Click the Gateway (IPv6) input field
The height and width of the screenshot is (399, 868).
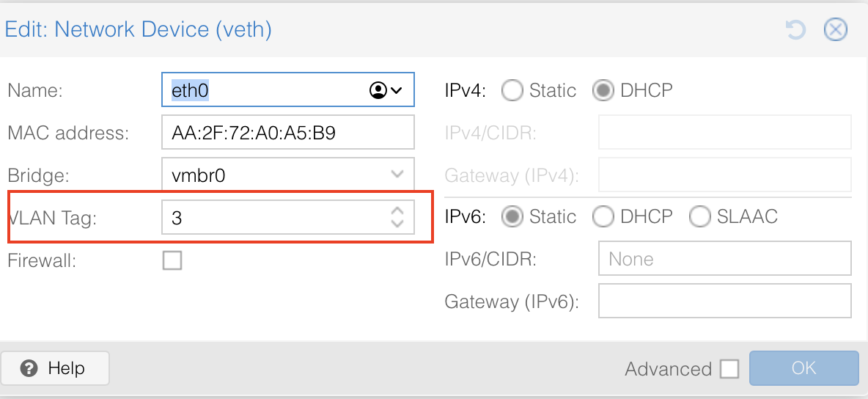(x=724, y=301)
